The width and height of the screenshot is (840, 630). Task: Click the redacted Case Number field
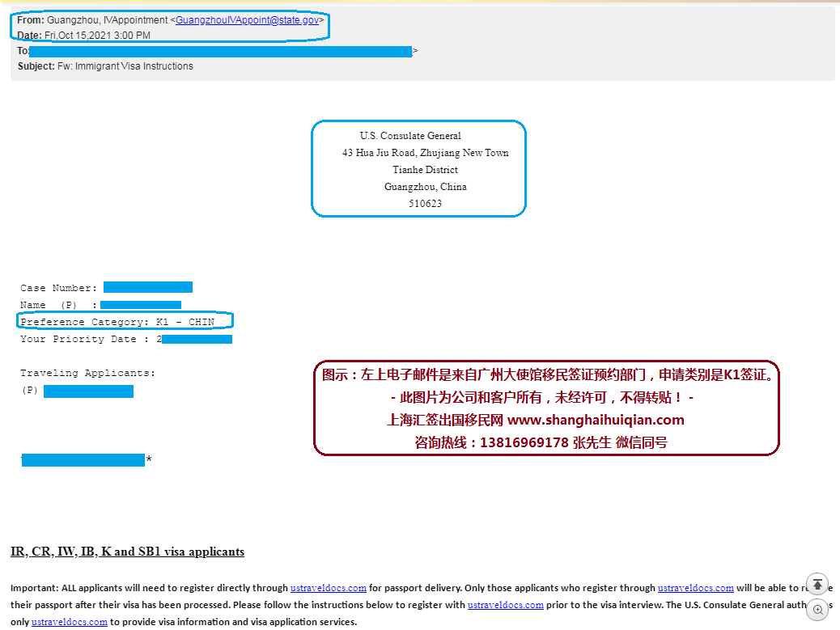click(x=148, y=287)
